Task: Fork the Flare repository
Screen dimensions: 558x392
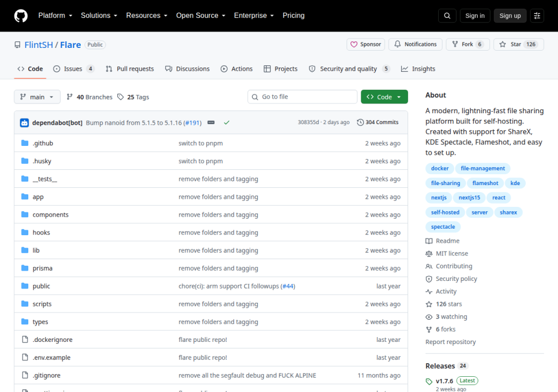Action: (468, 44)
